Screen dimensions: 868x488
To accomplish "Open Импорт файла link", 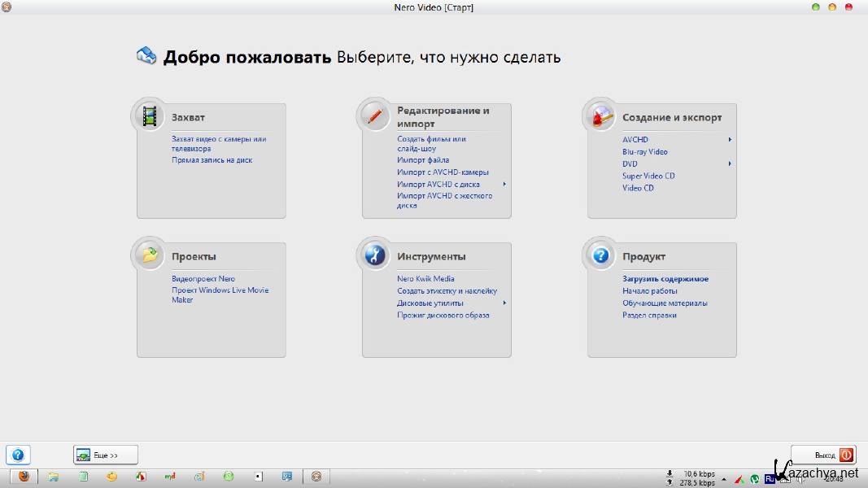I will [422, 160].
